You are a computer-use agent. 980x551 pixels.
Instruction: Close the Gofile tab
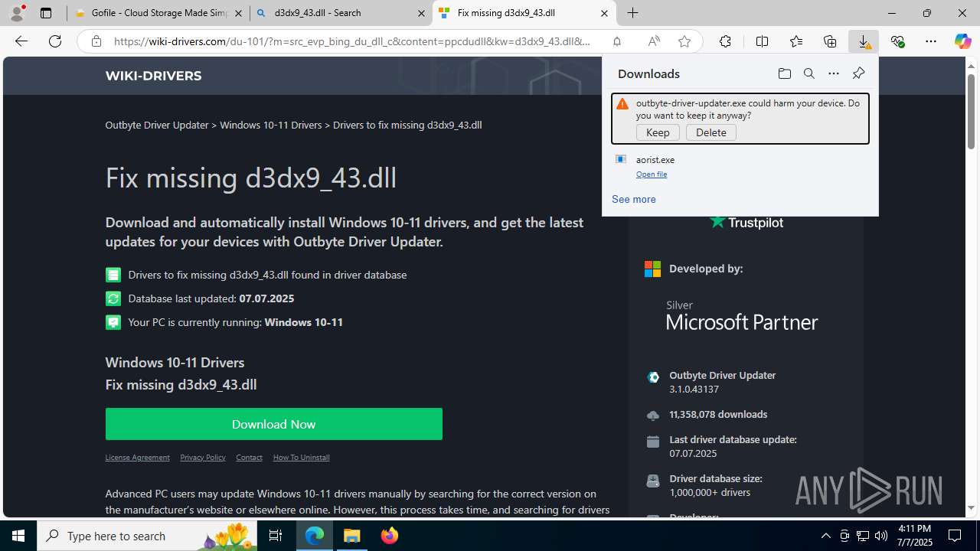pyautogui.click(x=238, y=13)
